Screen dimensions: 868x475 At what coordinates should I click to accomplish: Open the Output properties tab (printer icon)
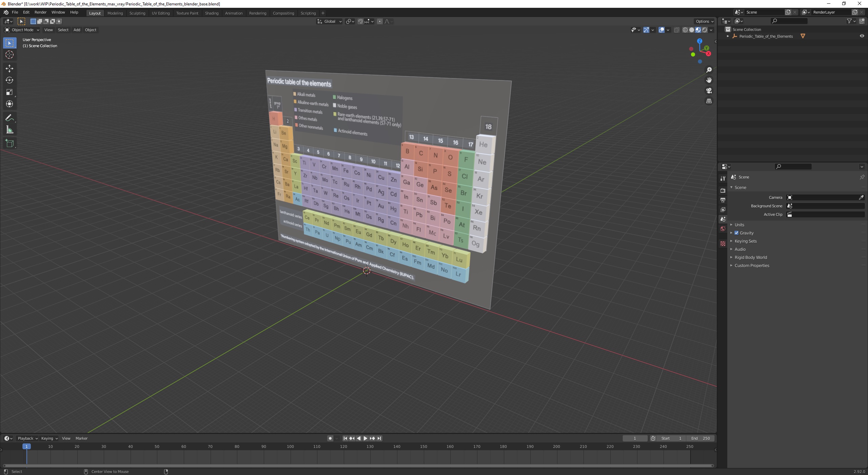click(x=723, y=200)
